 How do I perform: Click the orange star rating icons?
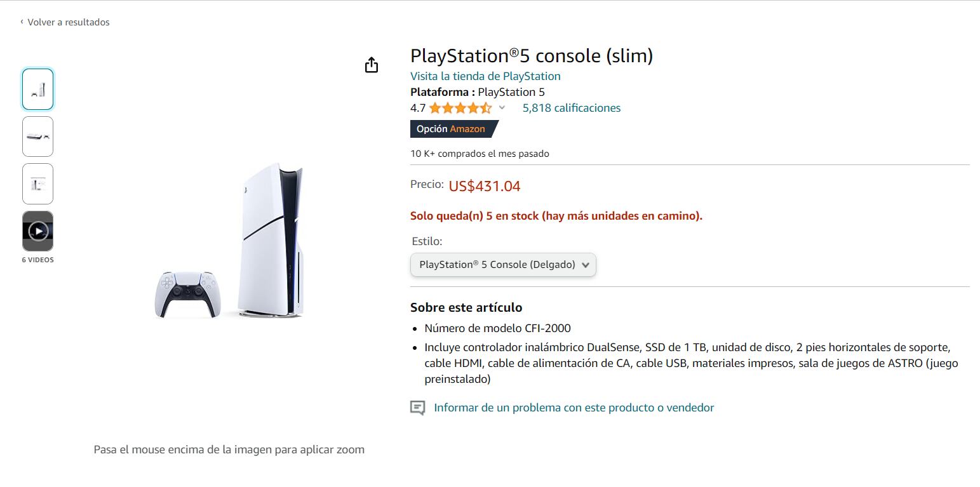pos(460,108)
